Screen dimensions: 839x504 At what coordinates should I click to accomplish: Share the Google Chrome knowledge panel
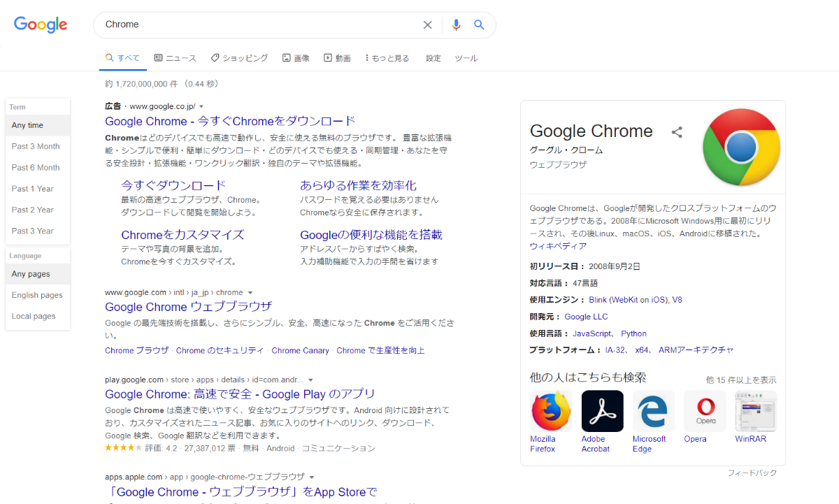click(x=677, y=131)
